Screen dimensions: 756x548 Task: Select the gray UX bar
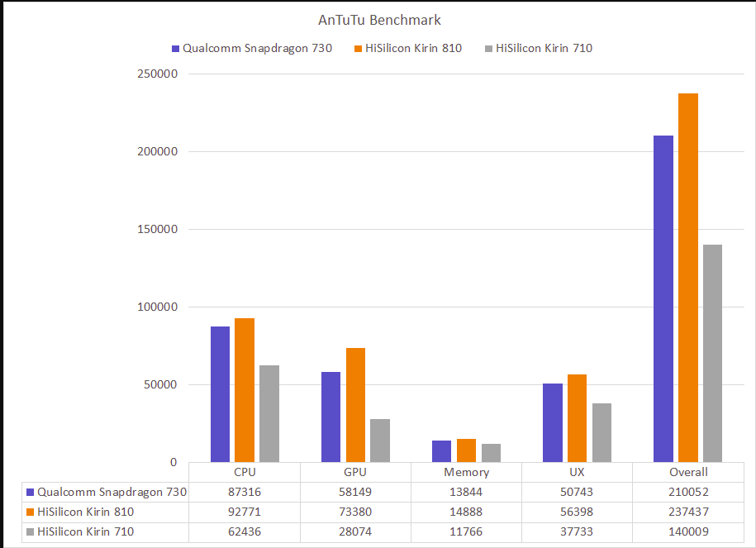pos(601,433)
